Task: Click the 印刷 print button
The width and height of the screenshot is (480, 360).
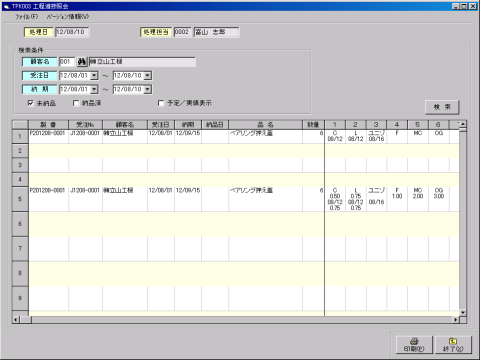Action: pos(414,345)
